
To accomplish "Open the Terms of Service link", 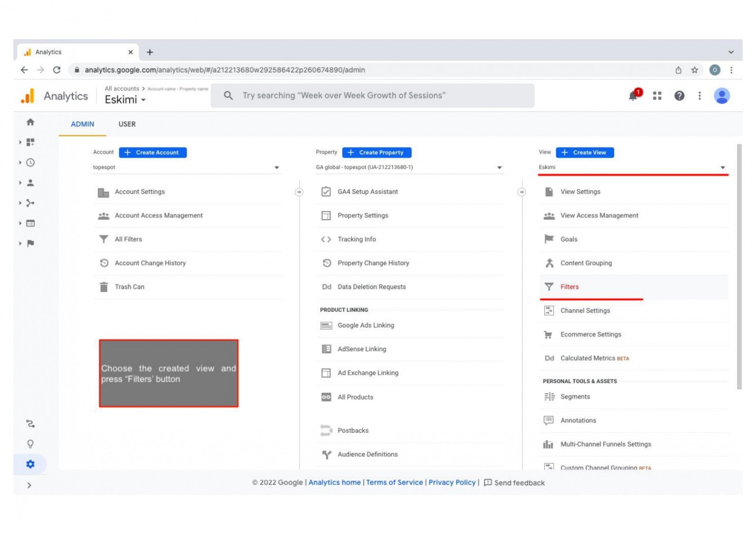I will click(x=395, y=482).
